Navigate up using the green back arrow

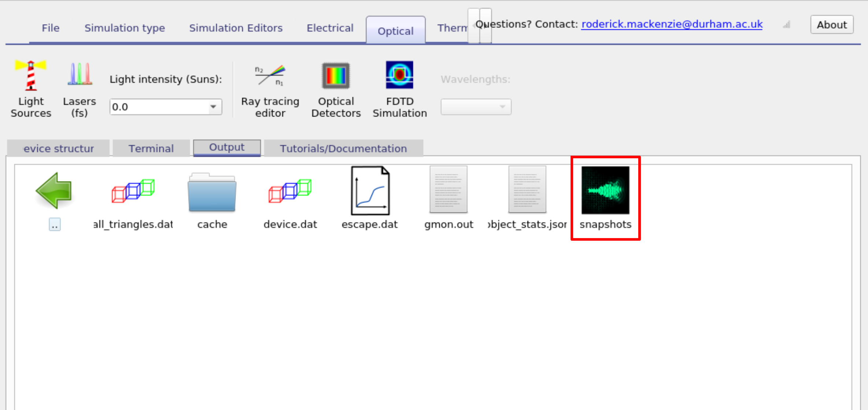point(53,191)
